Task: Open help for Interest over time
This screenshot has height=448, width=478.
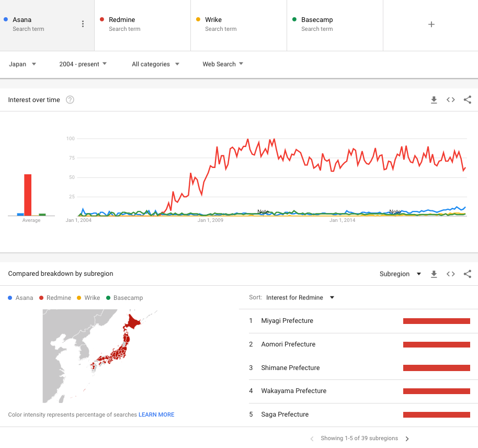Action: (70, 100)
